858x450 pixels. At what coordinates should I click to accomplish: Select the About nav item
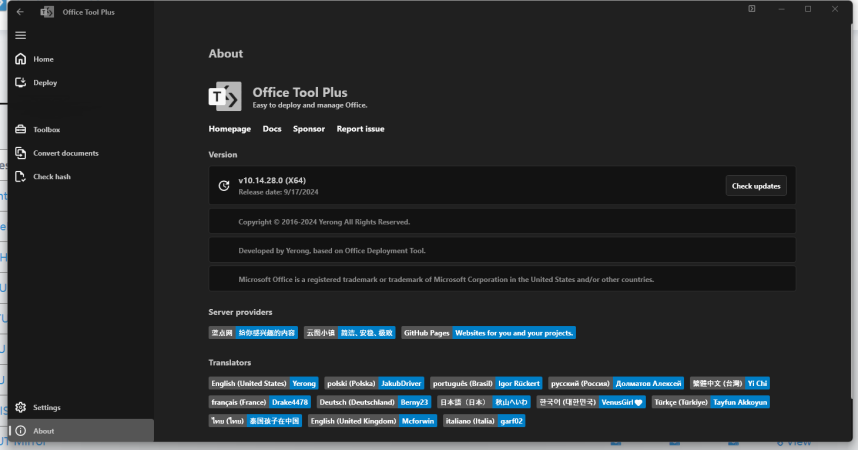[81, 431]
